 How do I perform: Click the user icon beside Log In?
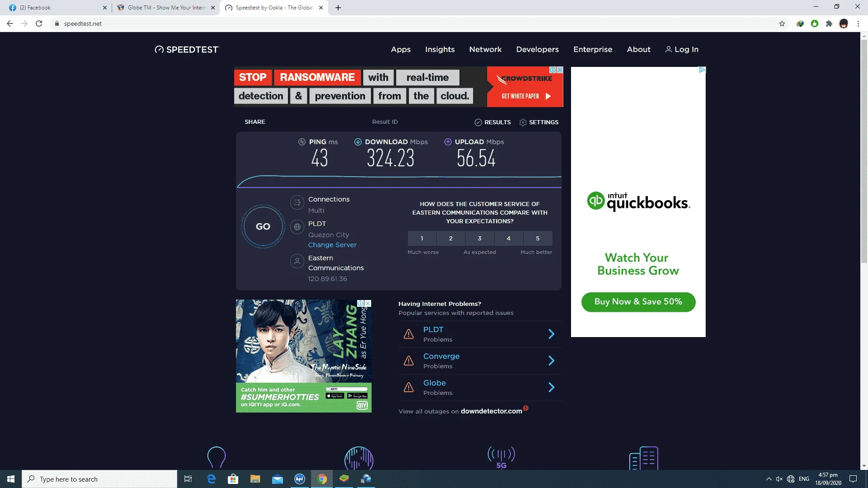[x=668, y=49]
